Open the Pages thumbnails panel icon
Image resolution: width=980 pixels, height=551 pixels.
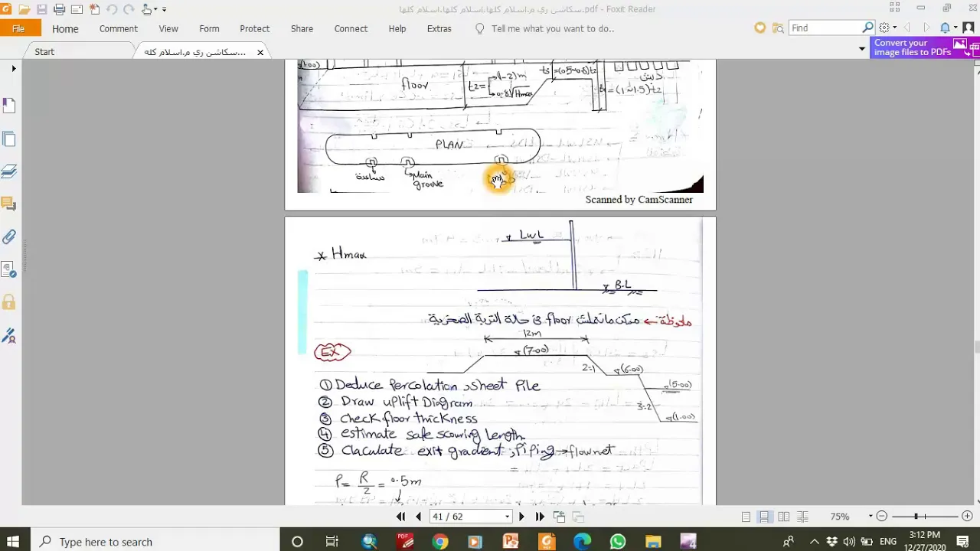[9, 139]
